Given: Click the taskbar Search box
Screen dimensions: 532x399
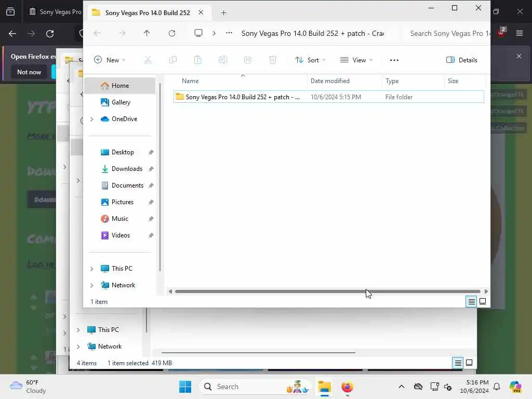Looking at the screenshot, I should point(255,387).
